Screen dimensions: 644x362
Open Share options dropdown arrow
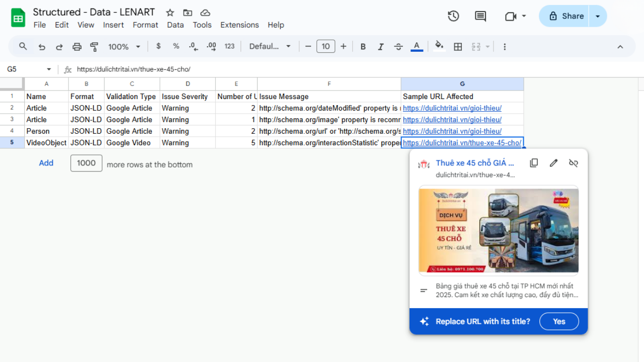coord(598,16)
